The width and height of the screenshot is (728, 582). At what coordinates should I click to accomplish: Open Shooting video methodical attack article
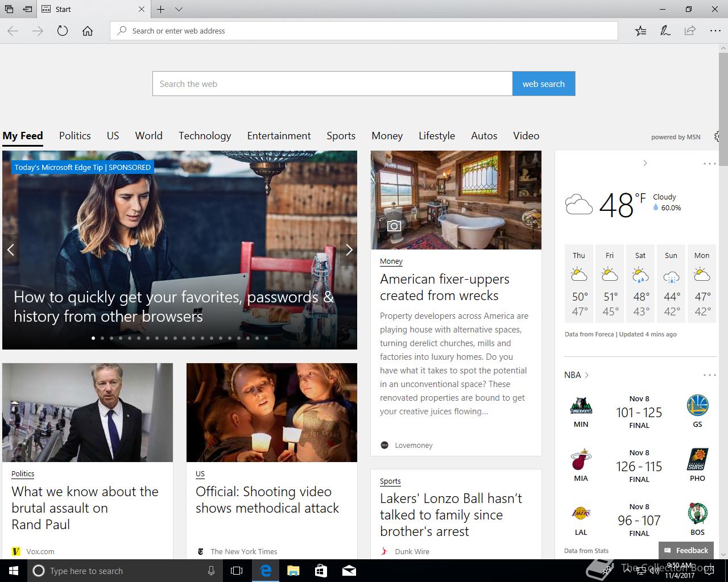click(267, 500)
